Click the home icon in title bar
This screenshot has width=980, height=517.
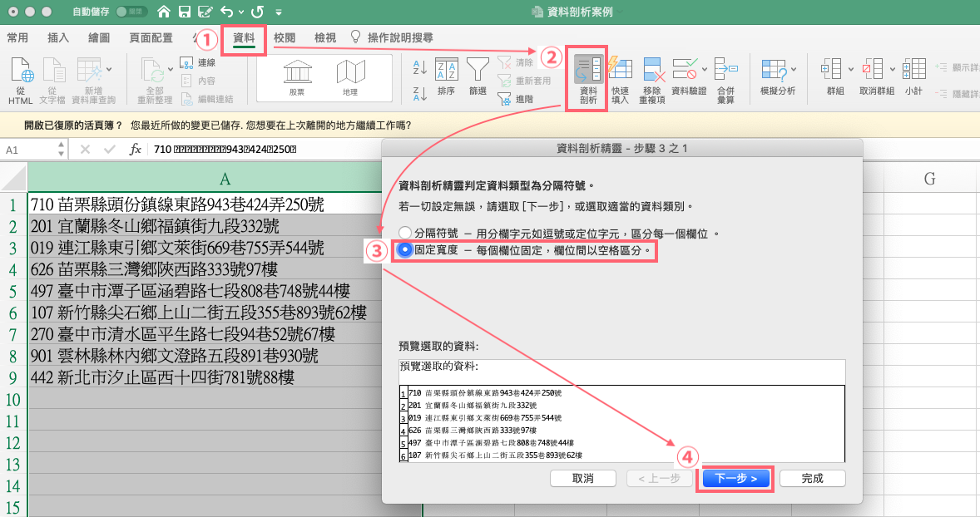pyautogui.click(x=164, y=12)
